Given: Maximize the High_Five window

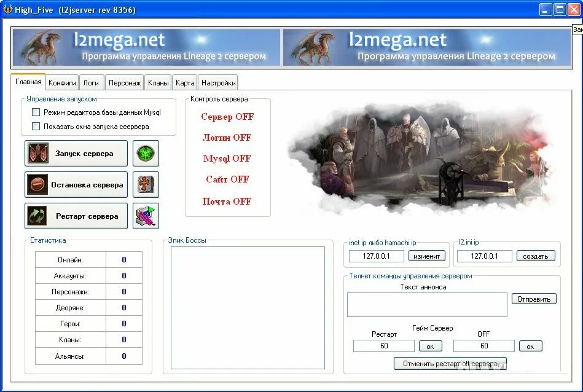Looking at the screenshot, I should (560, 10).
